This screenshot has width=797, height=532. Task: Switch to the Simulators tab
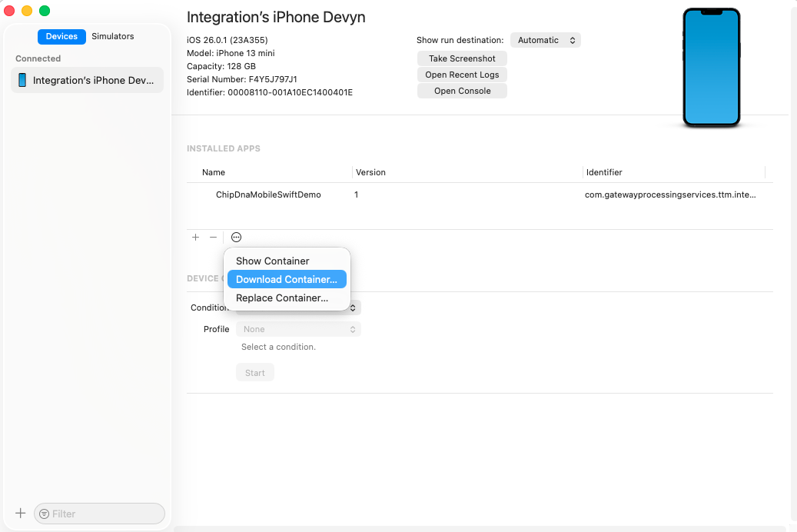112,36
